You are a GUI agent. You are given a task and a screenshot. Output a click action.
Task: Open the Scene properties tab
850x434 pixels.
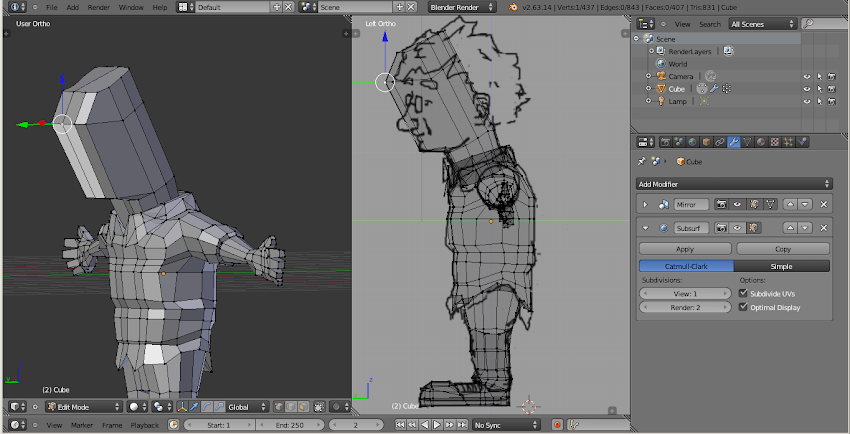[679, 142]
